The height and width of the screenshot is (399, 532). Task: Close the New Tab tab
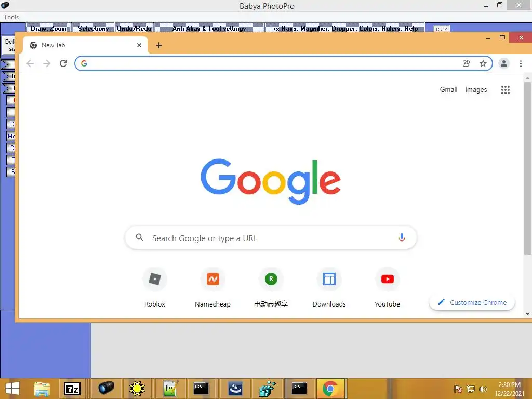[x=139, y=45]
